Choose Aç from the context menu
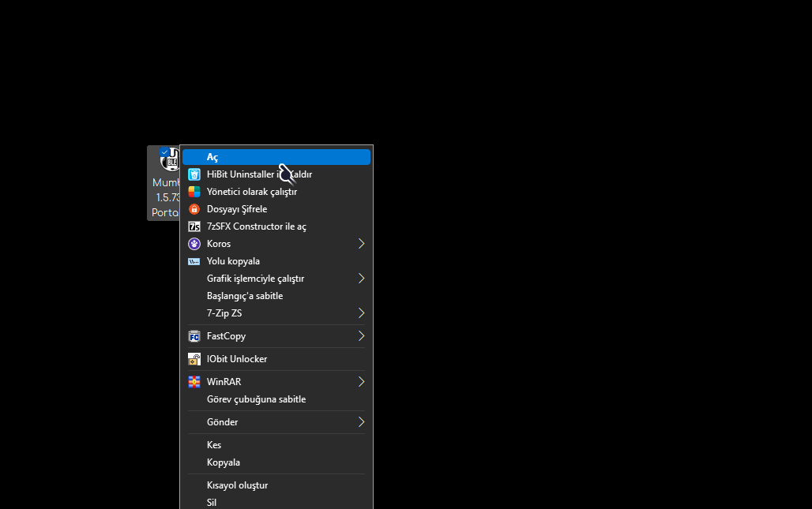Viewport: 812px width, 509px height. 276,157
